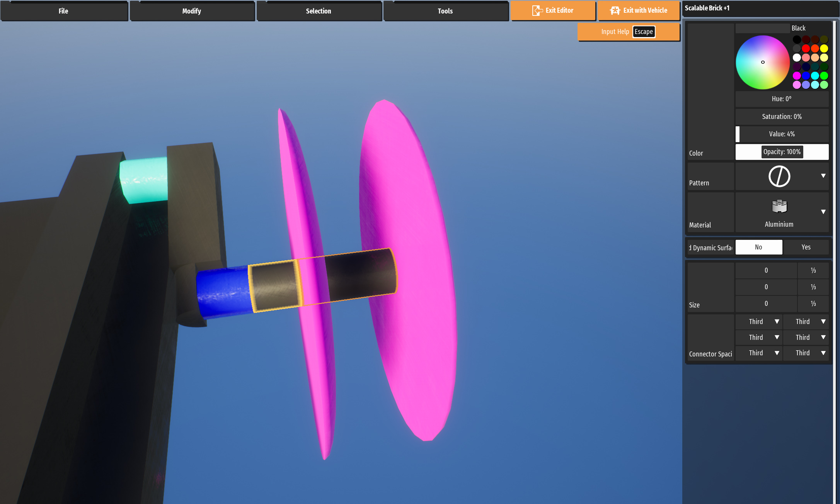The height and width of the screenshot is (504, 840).
Task: Click the Aluminium brick material icon
Action: [x=779, y=206]
